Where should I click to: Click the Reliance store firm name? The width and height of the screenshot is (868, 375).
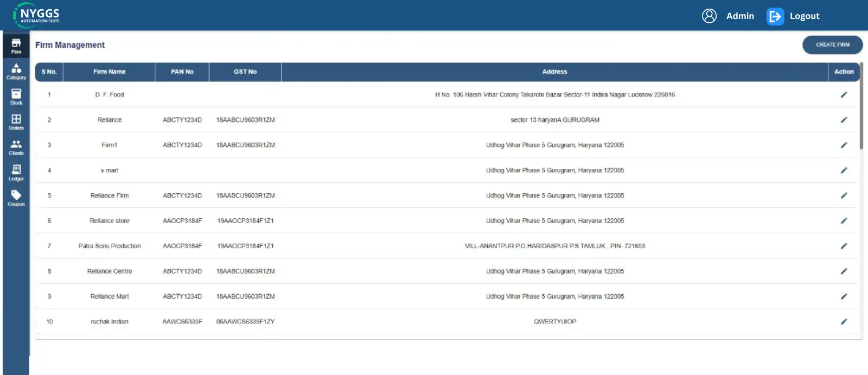[110, 221]
